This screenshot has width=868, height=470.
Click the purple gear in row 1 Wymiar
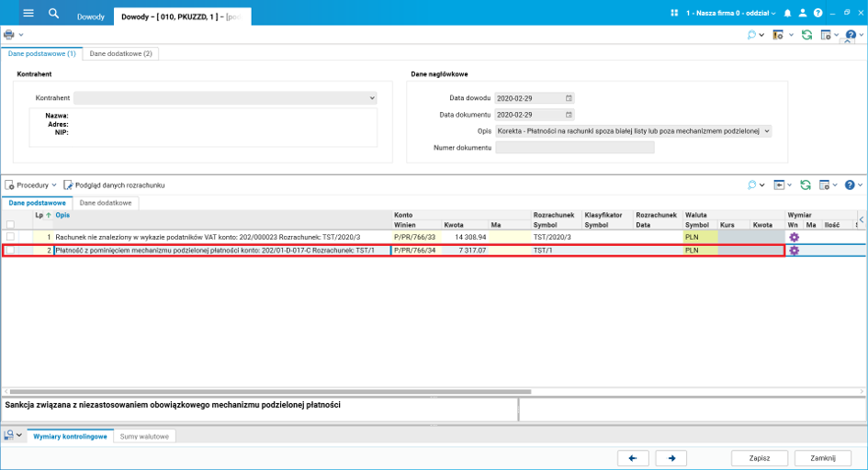coord(794,237)
